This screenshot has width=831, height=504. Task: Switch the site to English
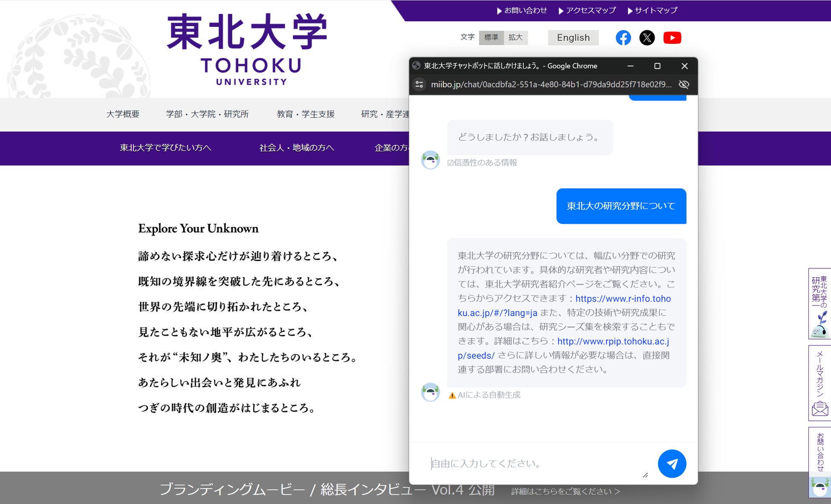573,37
